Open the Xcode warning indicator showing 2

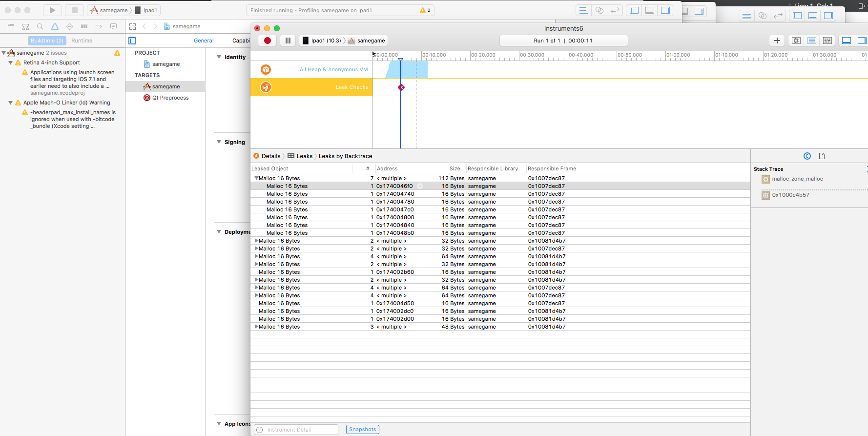pyautogui.click(x=425, y=10)
